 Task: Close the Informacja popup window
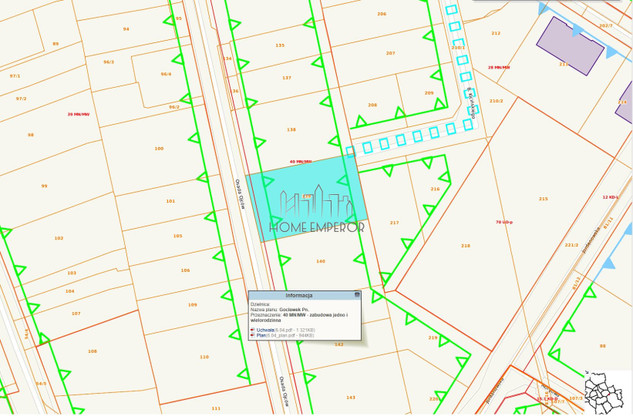point(357,295)
